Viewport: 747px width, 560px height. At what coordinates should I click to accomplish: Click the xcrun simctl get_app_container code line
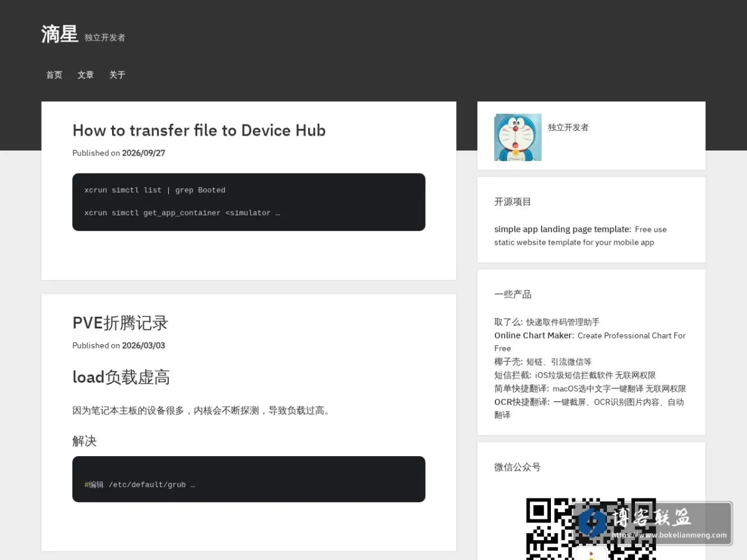[182, 213]
